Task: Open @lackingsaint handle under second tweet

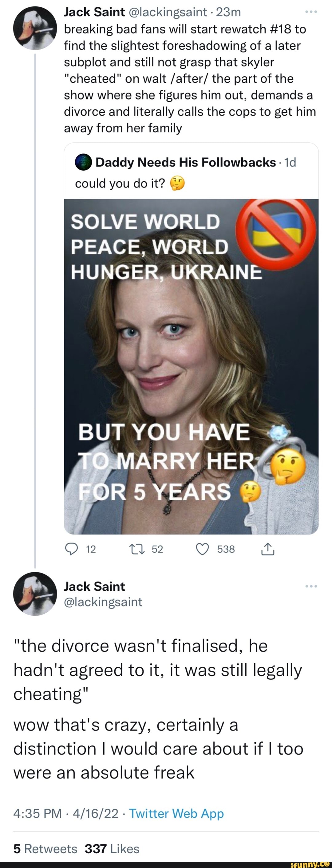Action: [x=103, y=602]
